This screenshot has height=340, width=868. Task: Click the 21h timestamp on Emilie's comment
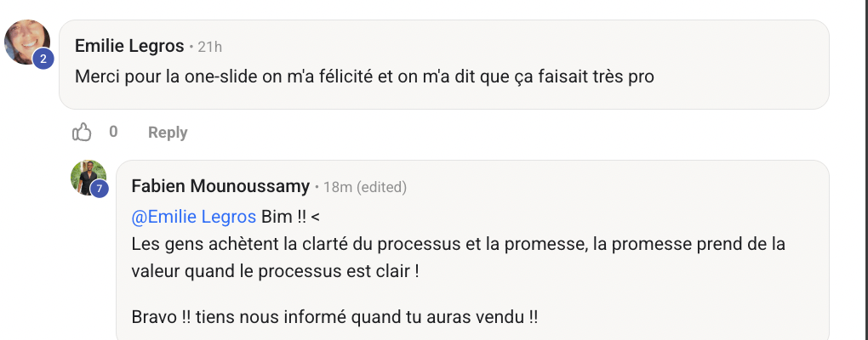point(210,47)
